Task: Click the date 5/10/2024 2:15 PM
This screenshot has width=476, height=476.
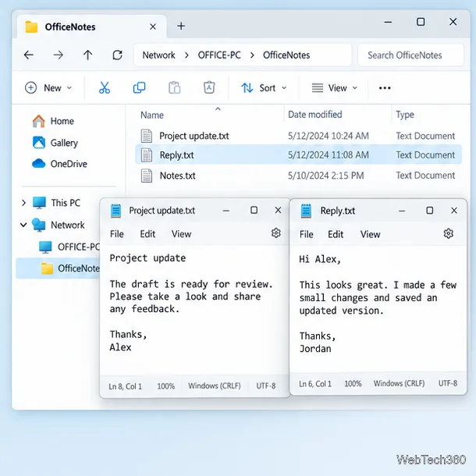Action: coord(325,176)
